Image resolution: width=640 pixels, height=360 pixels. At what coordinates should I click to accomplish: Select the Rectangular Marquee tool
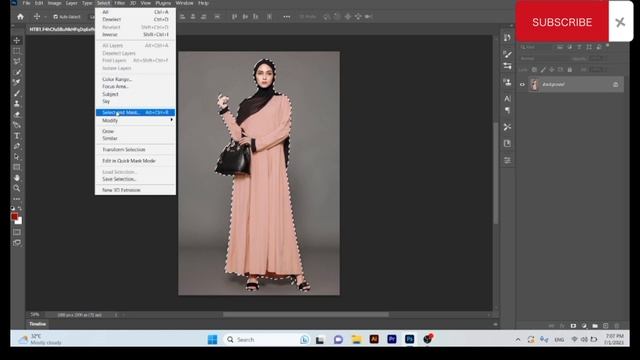[17, 51]
